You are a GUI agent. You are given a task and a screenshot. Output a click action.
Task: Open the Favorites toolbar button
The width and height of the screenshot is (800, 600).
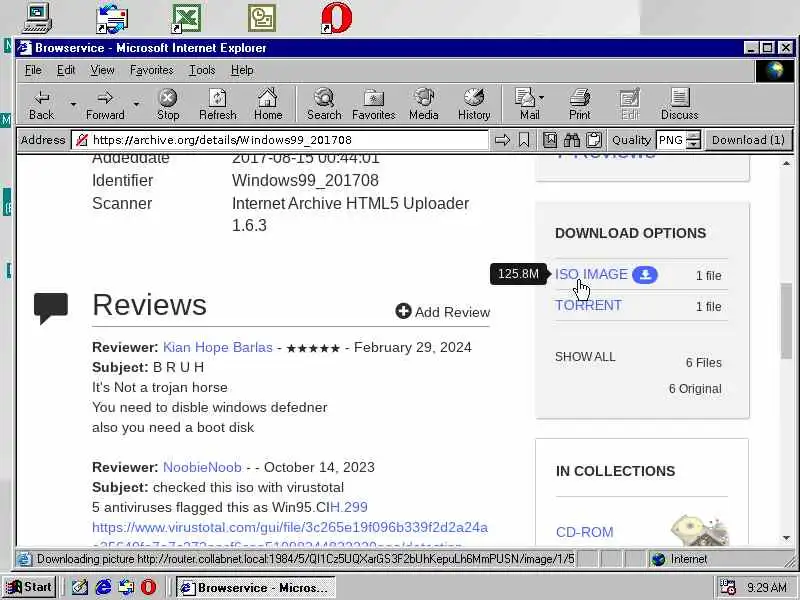(x=373, y=105)
